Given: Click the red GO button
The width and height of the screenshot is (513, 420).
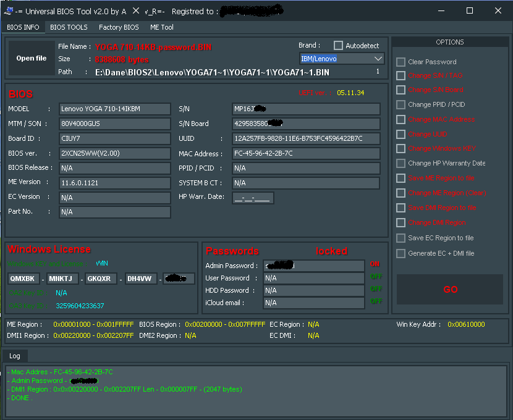Looking at the screenshot, I should pos(450,289).
